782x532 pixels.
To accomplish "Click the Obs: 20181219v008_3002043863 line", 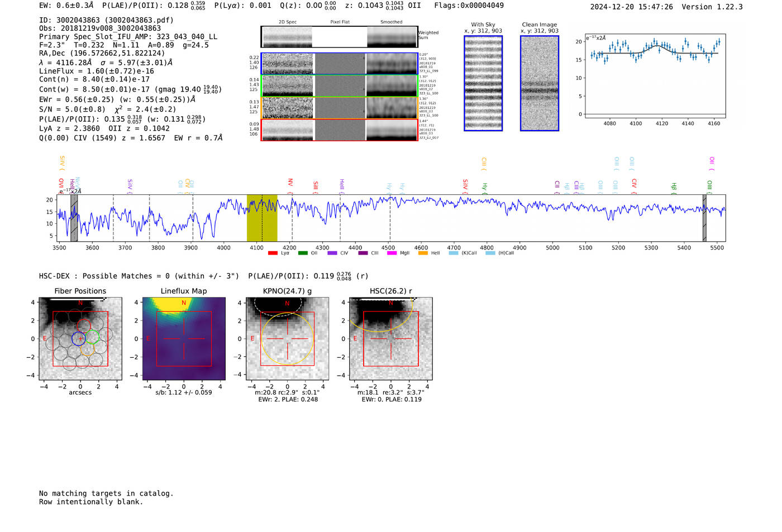I will tap(100, 28).
